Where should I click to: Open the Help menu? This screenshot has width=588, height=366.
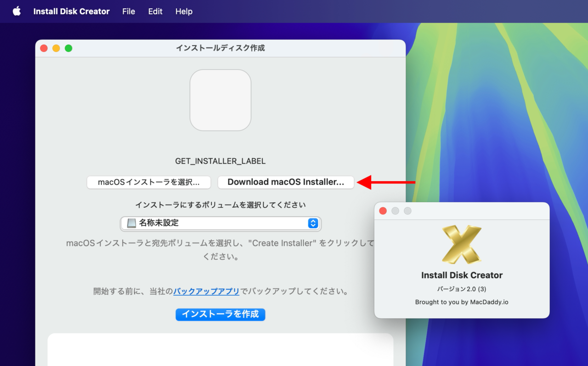click(x=183, y=11)
